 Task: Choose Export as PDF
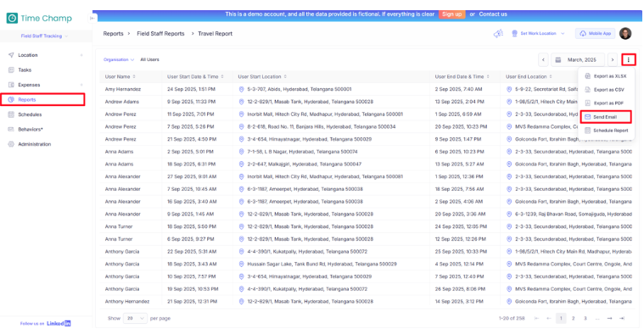[x=605, y=103]
